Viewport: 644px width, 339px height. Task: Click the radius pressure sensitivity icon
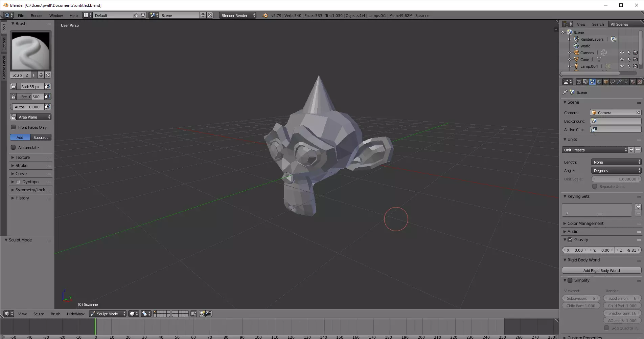coord(48,86)
